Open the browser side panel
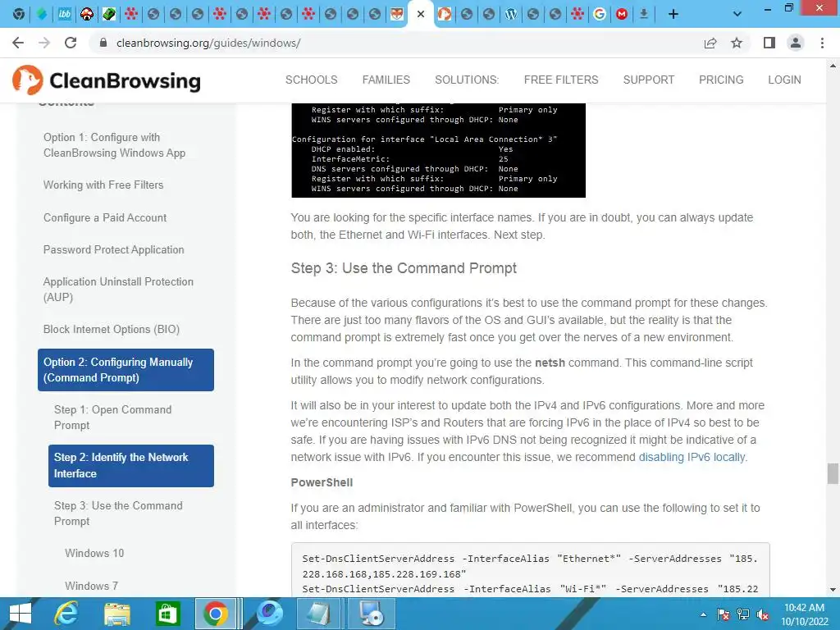Image resolution: width=840 pixels, height=630 pixels. 769,43
